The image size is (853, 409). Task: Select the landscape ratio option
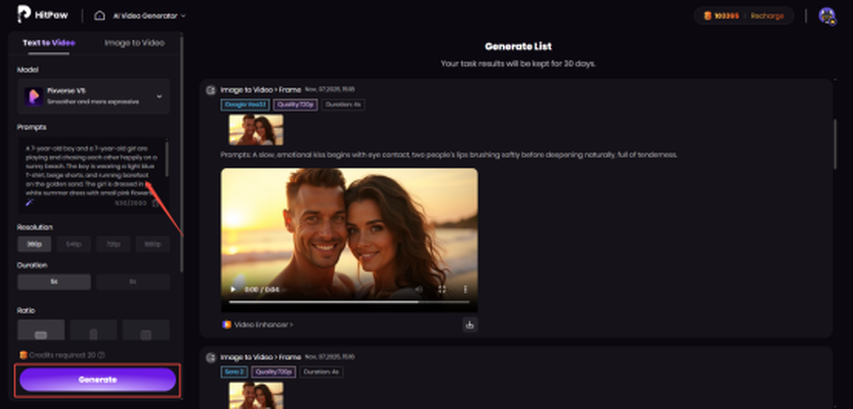41,330
